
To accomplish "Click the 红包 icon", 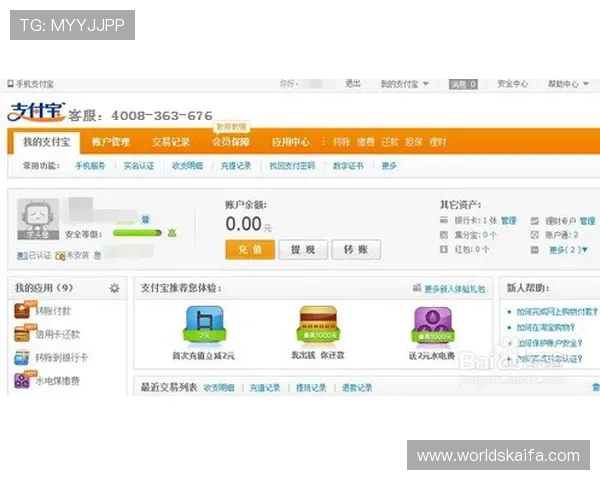I will [444, 250].
